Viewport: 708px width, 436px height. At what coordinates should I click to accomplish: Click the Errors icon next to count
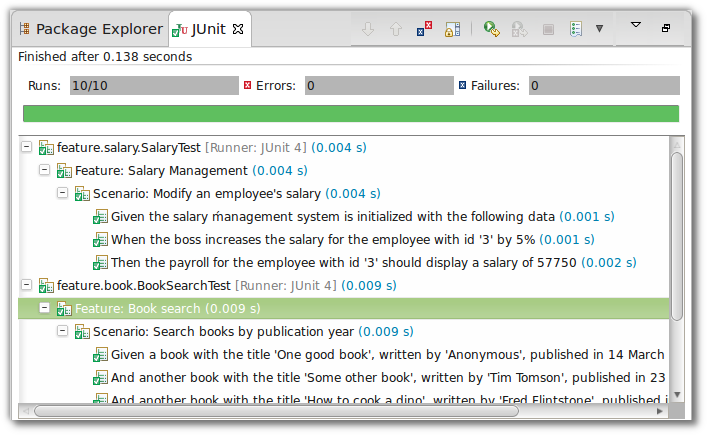point(247,86)
